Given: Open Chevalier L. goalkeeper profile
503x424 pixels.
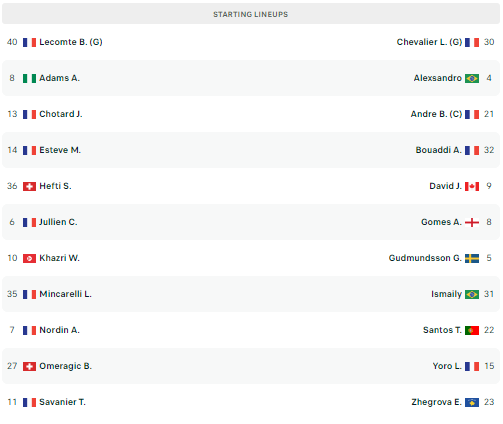Looking at the screenshot, I should tap(429, 42).
